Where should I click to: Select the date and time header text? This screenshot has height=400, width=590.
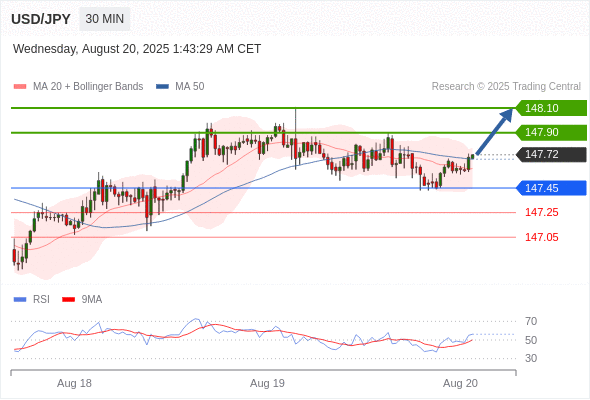(137, 49)
